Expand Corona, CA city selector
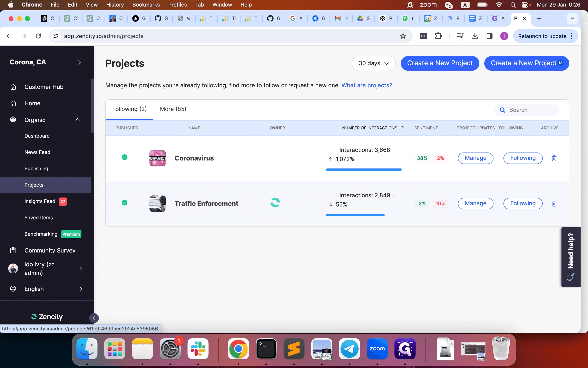The width and height of the screenshot is (588, 368). coord(79,62)
